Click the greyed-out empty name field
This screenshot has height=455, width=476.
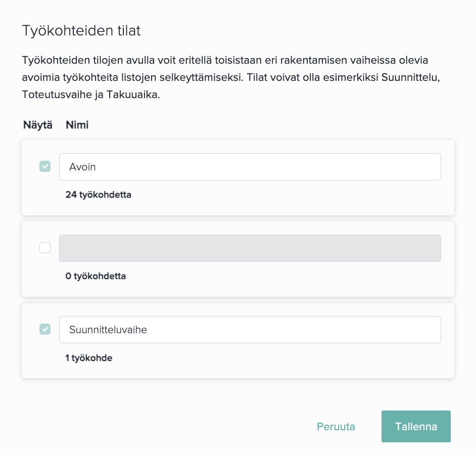(250, 248)
